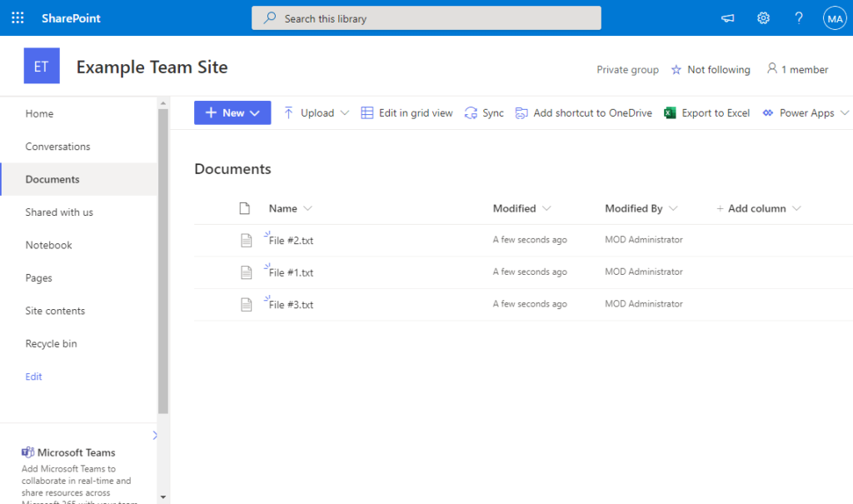The height and width of the screenshot is (504, 853).
Task: Click Edit in grid view
Action: point(416,112)
